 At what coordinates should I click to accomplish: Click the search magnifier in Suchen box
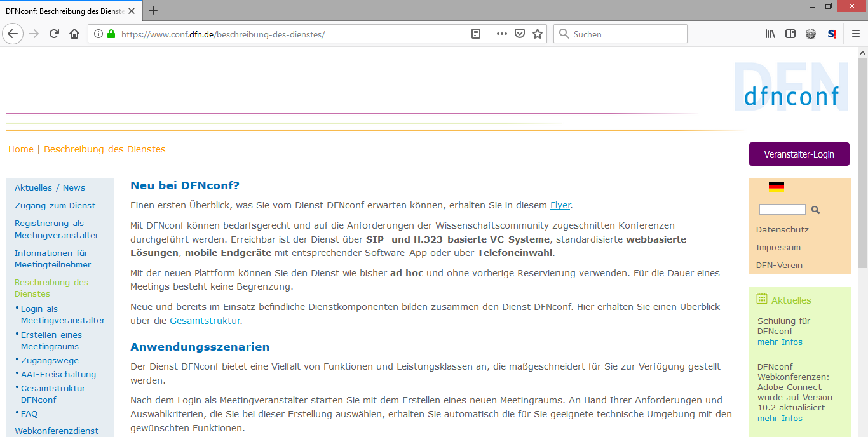coord(564,34)
